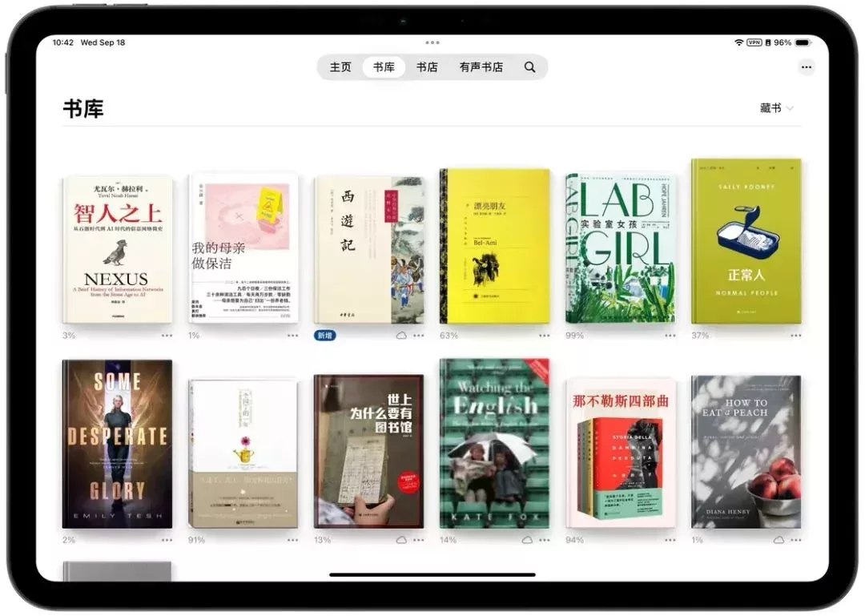The width and height of the screenshot is (865, 616).
Task: Open more options for Lab Girl book
Action: (670, 336)
